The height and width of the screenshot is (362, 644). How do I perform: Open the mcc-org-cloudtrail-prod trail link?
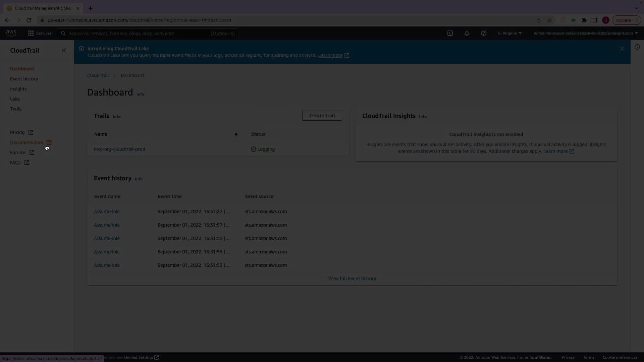point(119,149)
